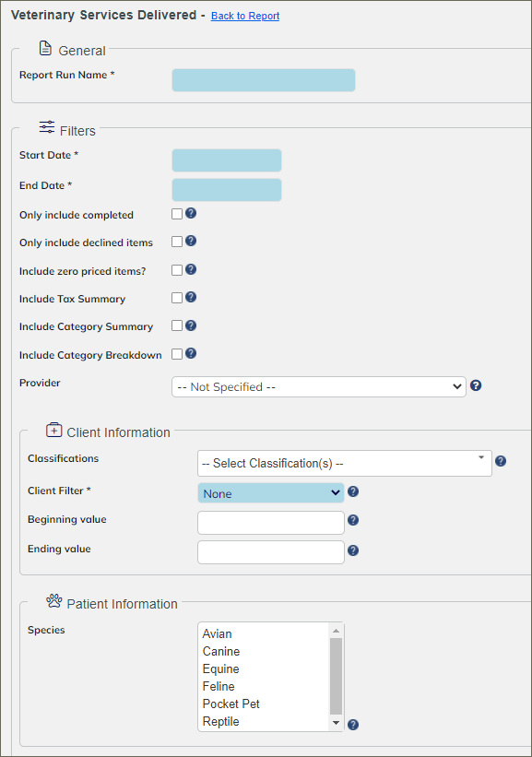Screen dimensions: 532x757
Task: Click the Provider help question mark icon
Action: 476,385
